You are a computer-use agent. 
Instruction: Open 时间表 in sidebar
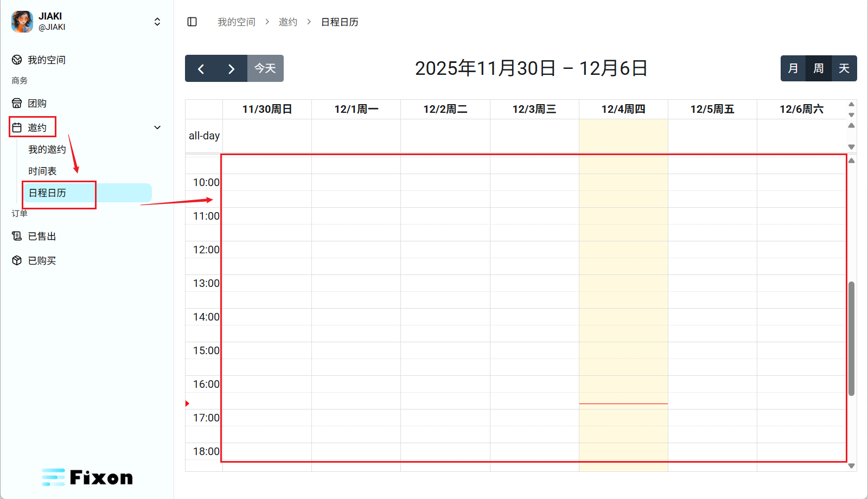(42, 171)
